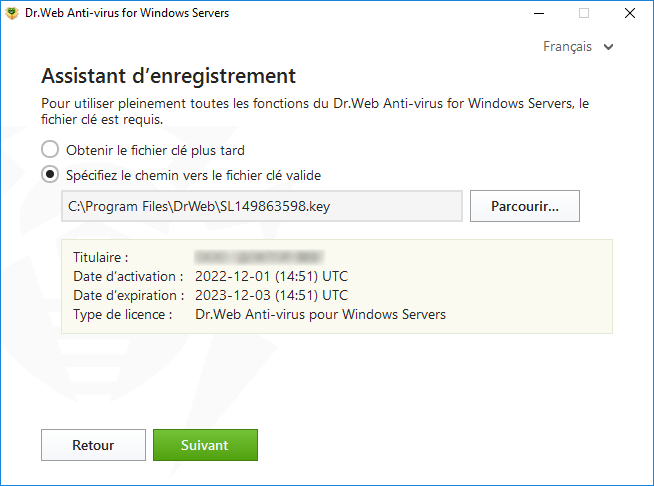Click the Retour button
654x486 pixels.
click(93, 445)
